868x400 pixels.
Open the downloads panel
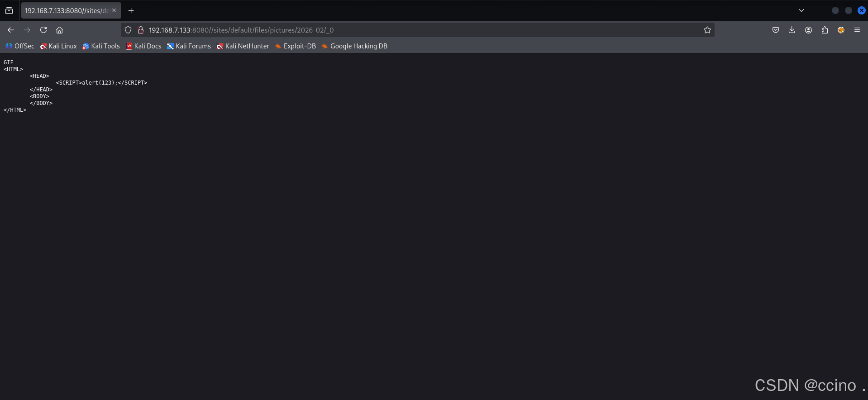pyautogui.click(x=792, y=30)
